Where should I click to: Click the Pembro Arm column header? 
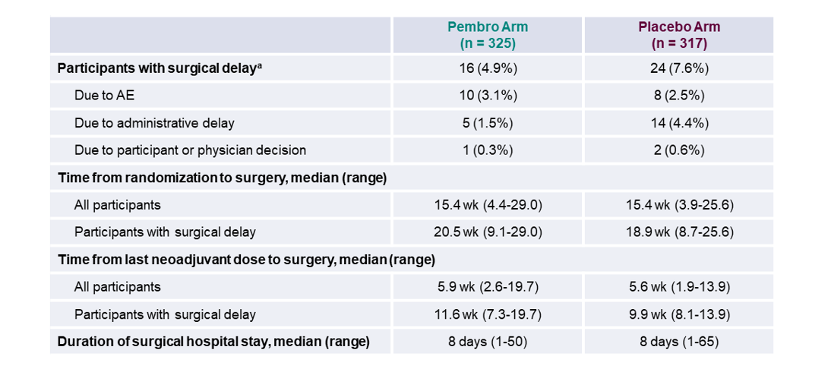click(x=487, y=35)
